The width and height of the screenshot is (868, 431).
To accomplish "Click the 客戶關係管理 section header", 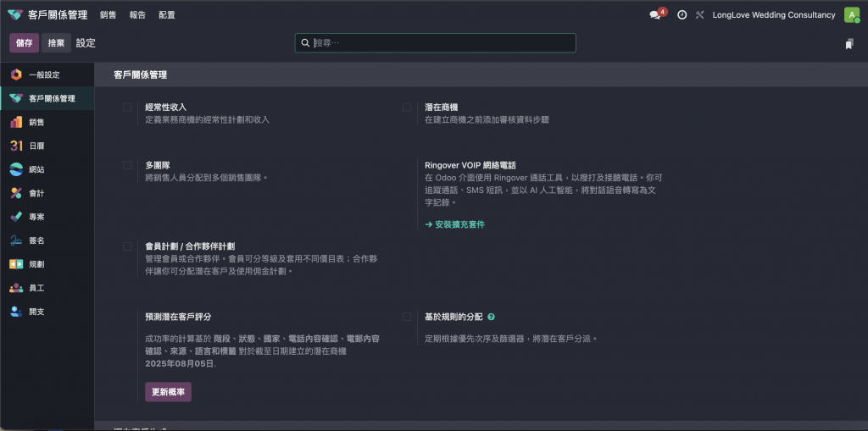I will coord(141,75).
